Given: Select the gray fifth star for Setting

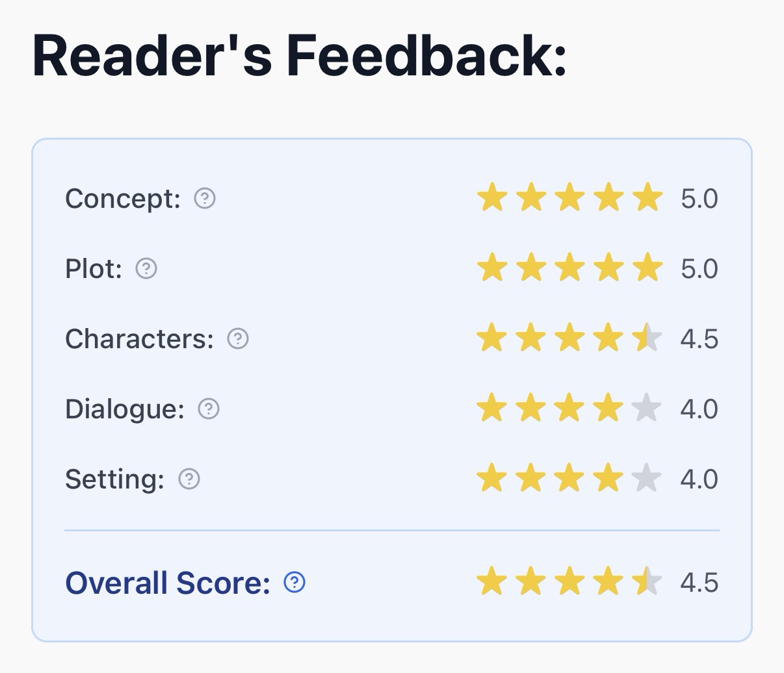Looking at the screenshot, I should point(647,478).
